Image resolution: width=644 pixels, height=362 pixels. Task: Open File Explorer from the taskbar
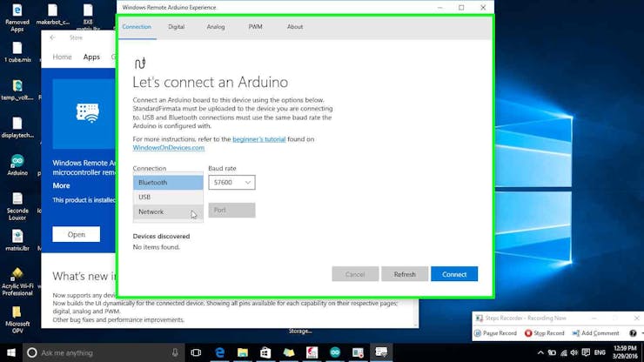243,352
